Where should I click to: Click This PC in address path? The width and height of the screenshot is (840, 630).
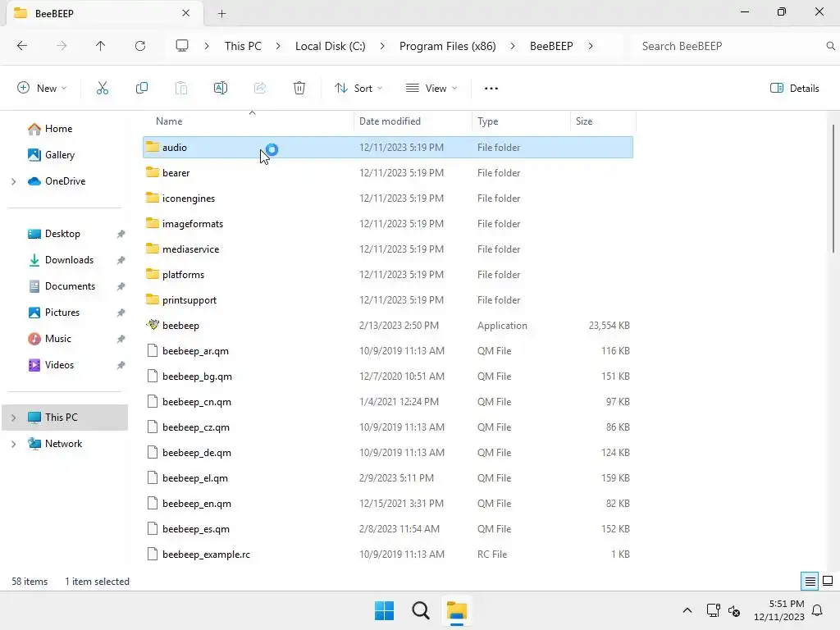click(x=243, y=46)
